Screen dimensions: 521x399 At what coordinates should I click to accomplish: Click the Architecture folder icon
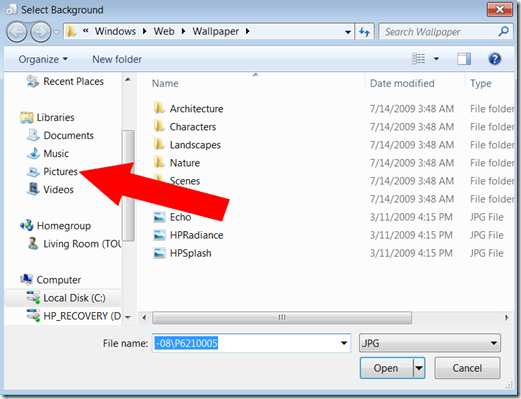pos(159,108)
